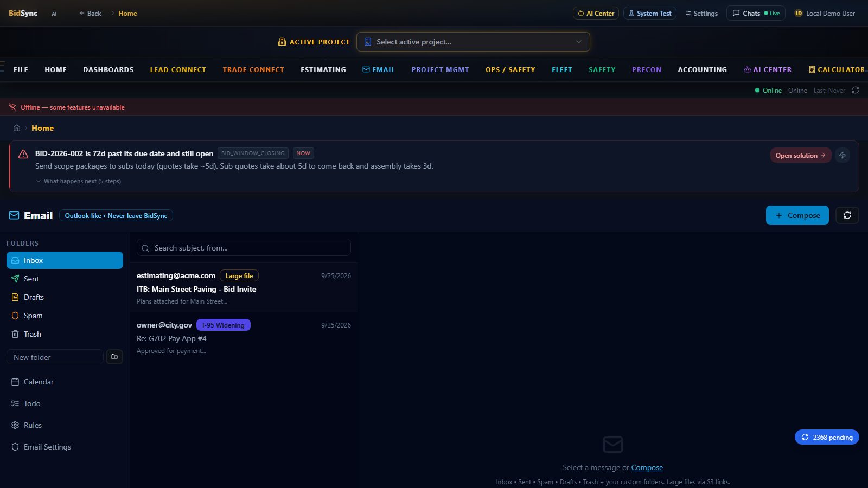Open Settings in the top bar

coord(701,13)
